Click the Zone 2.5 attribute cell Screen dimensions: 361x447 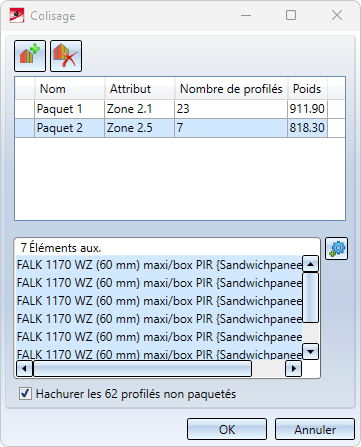click(x=140, y=128)
